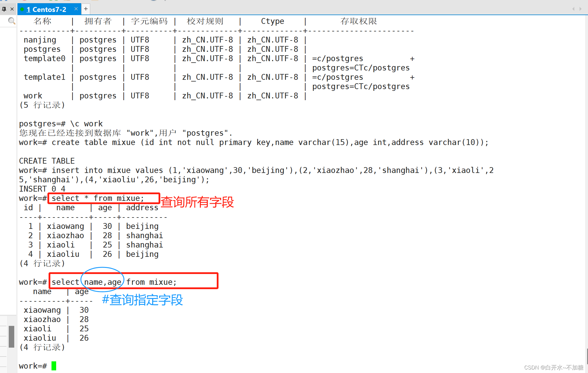
Task: Click the pin icon on session panel
Action: (x=4, y=9)
